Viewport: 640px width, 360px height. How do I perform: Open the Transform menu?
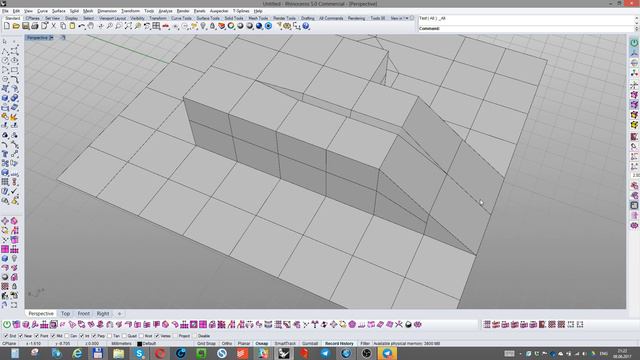[131, 11]
